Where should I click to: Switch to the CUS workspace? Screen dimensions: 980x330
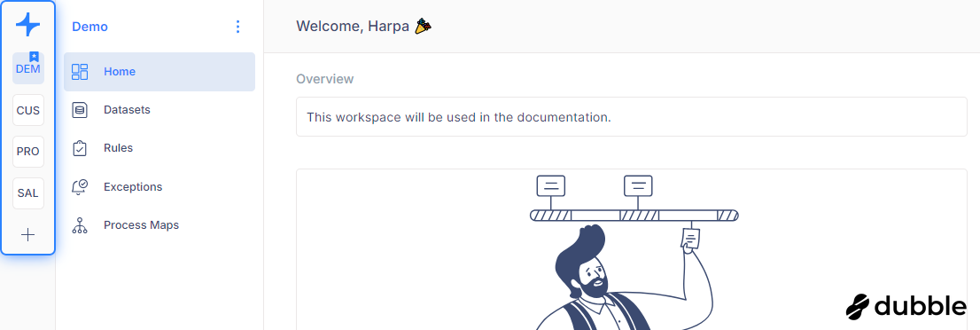pyautogui.click(x=28, y=110)
